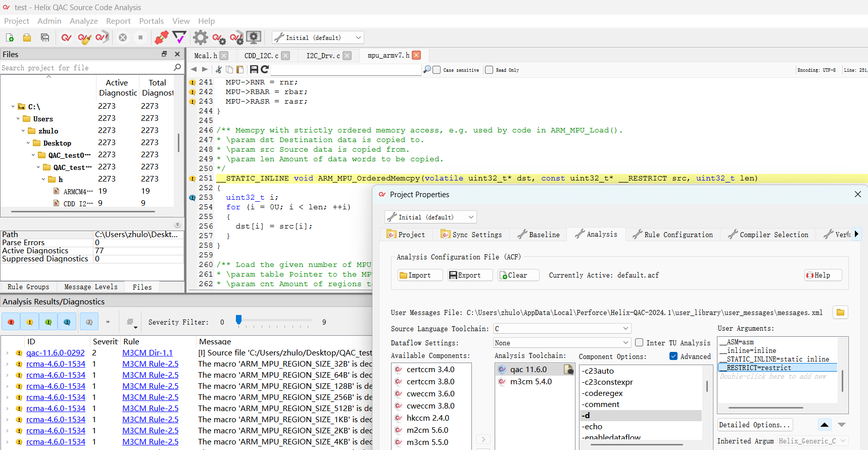Click the red plug connection icon
Viewport: 868px width, 450px height.
pos(161,37)
